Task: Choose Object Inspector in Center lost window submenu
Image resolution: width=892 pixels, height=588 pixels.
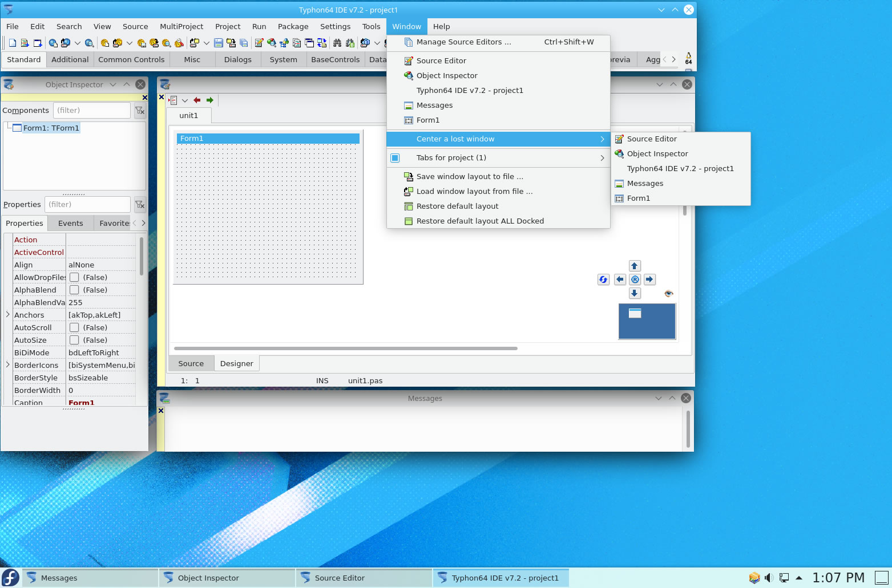Action: (680, 154)
